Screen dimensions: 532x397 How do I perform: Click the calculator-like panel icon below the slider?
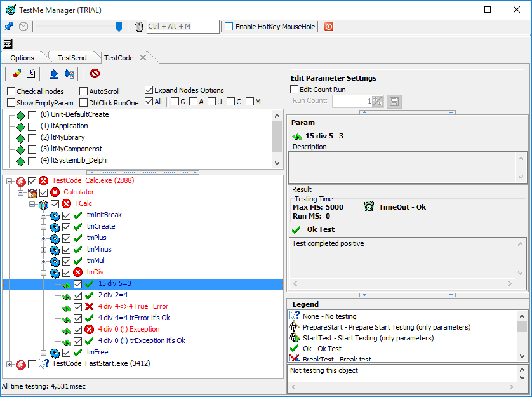(8, 44)
